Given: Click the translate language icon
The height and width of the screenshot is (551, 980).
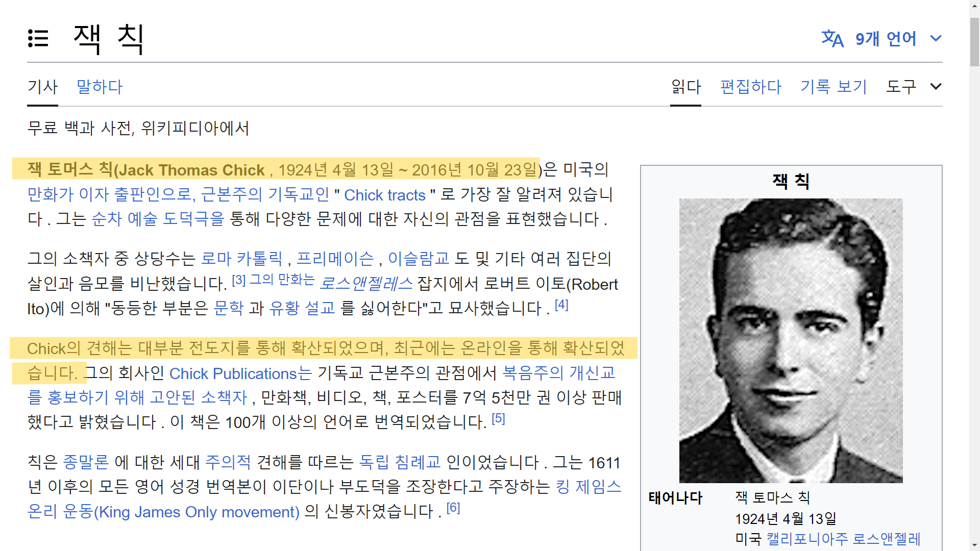Looking at the screenshot, I should pos(832,39).
